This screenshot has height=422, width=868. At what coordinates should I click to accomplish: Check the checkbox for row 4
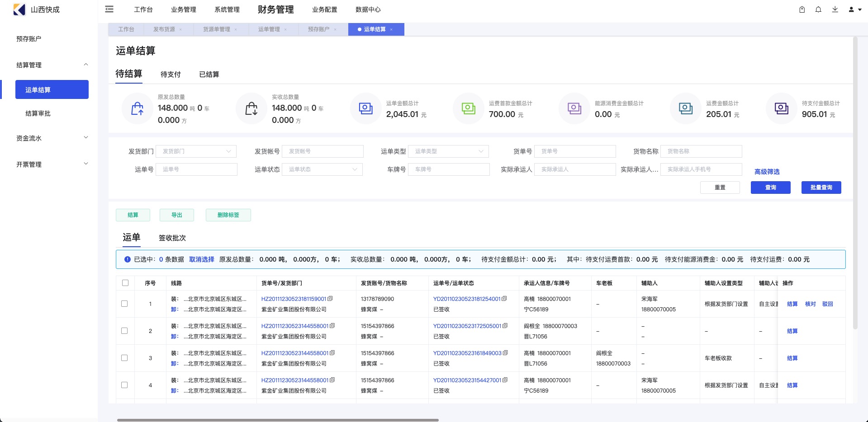pos(124,385)
